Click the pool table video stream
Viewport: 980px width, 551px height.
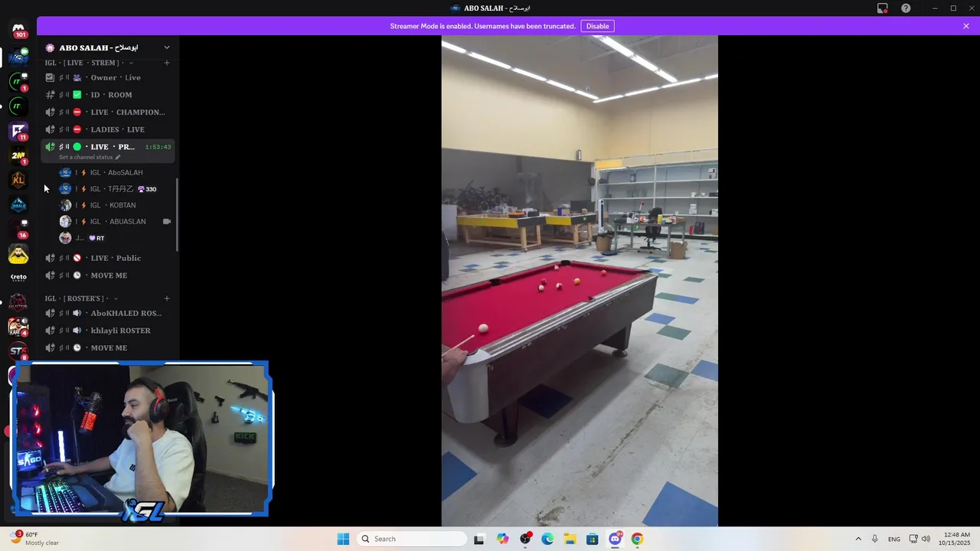[x=580, y=281]
